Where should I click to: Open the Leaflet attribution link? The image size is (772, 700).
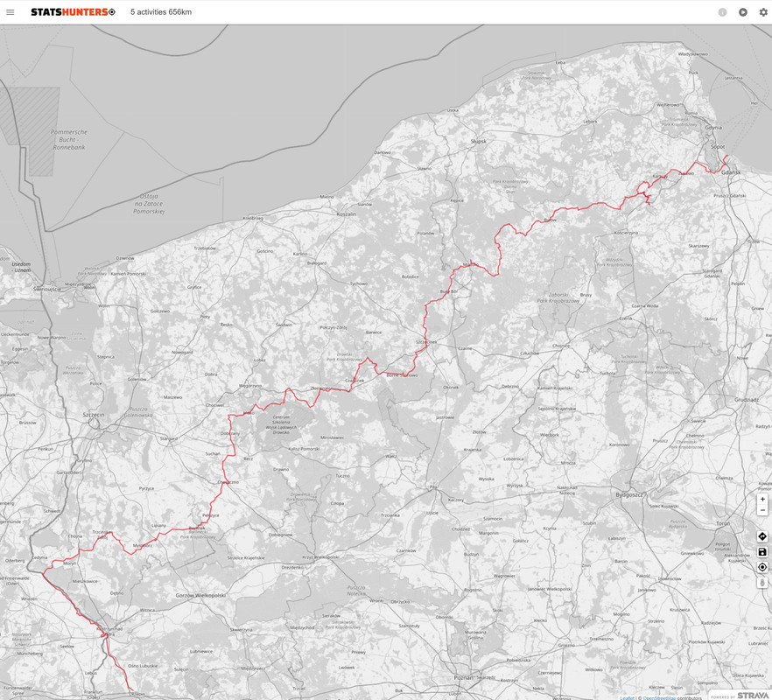(628, 697)
